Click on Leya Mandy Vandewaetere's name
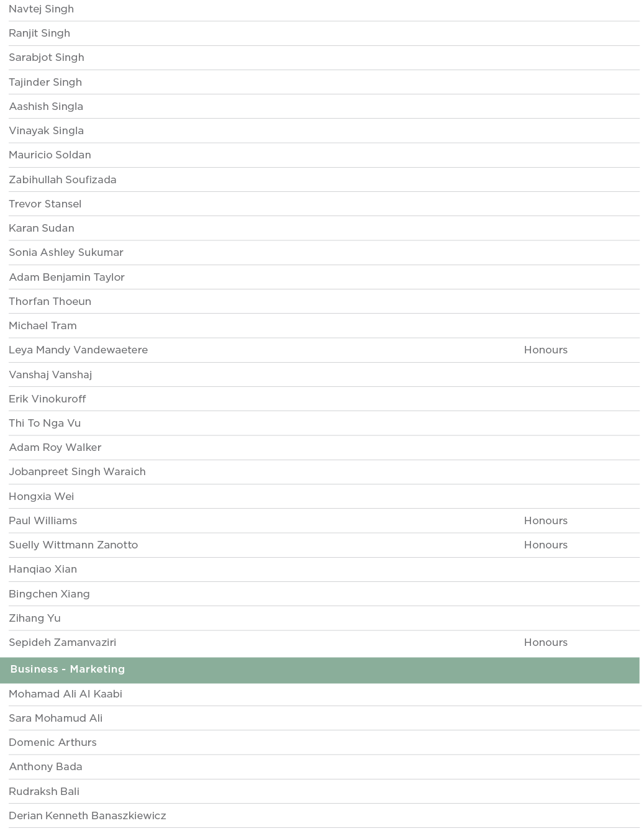The image size is (644, 831). pos(78,350)
